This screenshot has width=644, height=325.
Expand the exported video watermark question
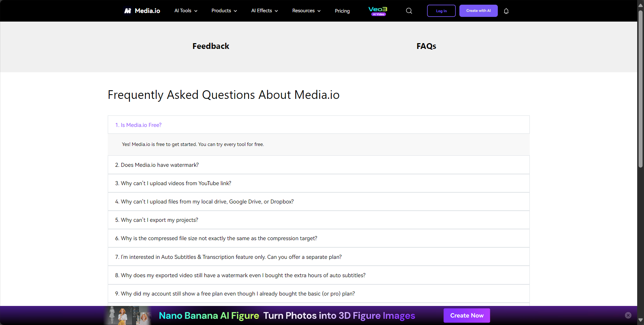coord(319,275)
